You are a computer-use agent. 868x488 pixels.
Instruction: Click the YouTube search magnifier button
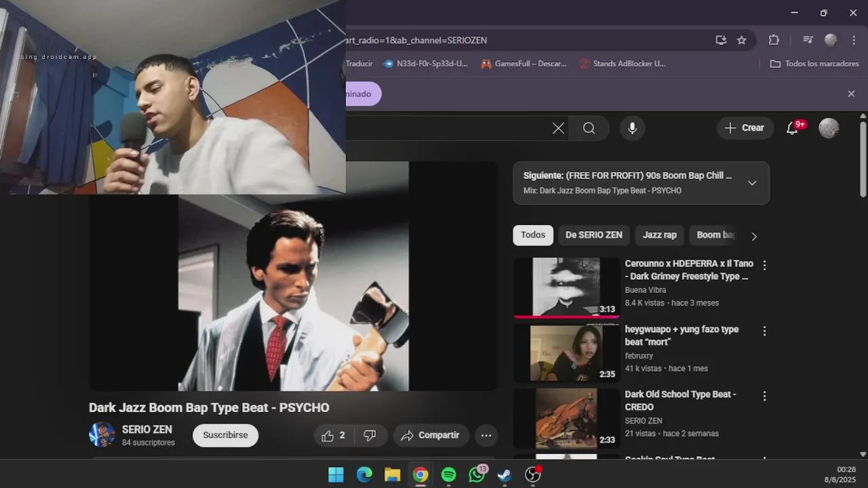coord(589,128)
